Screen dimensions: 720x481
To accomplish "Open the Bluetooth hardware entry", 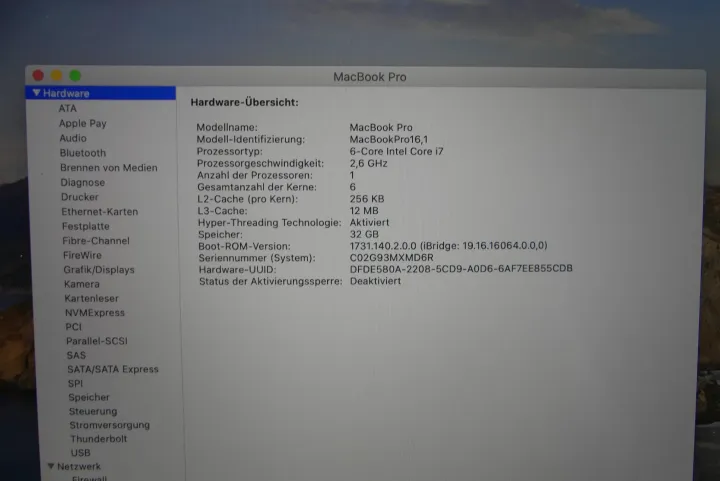I will (83, 153).
